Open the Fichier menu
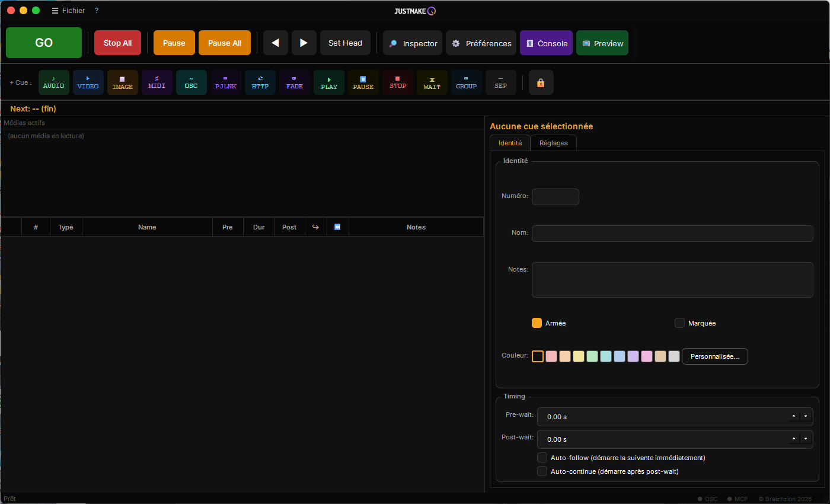The height and width of the screenshot is (504, 830). [x=69, y=11]
